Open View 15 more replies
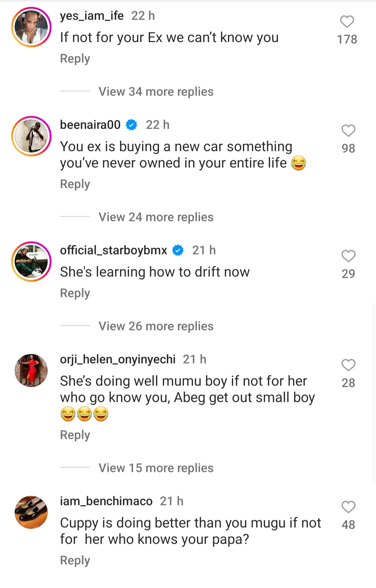The width and height of the screenshot is (376, 588). pyautogui.click(x=156, y=468)
